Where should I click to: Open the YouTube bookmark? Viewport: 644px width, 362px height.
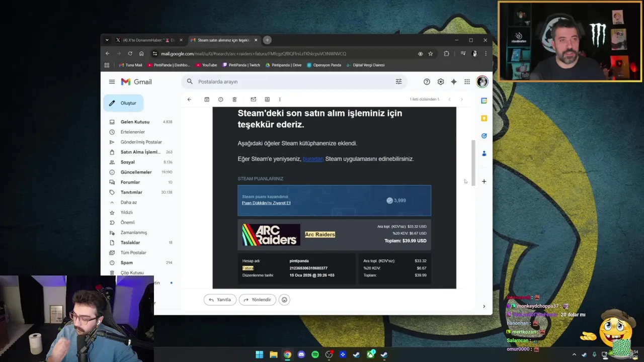pyautogui.click(x=206, y=65)
